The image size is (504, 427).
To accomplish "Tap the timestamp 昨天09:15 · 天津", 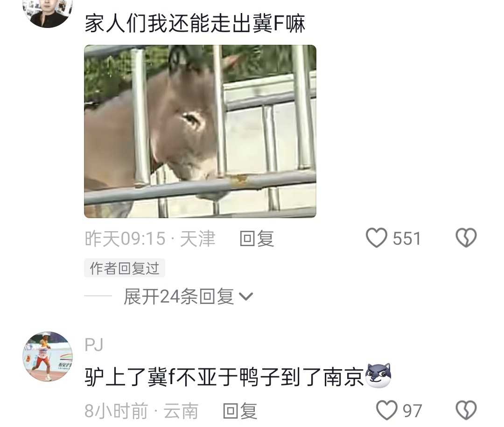I will tap(150, 239).
